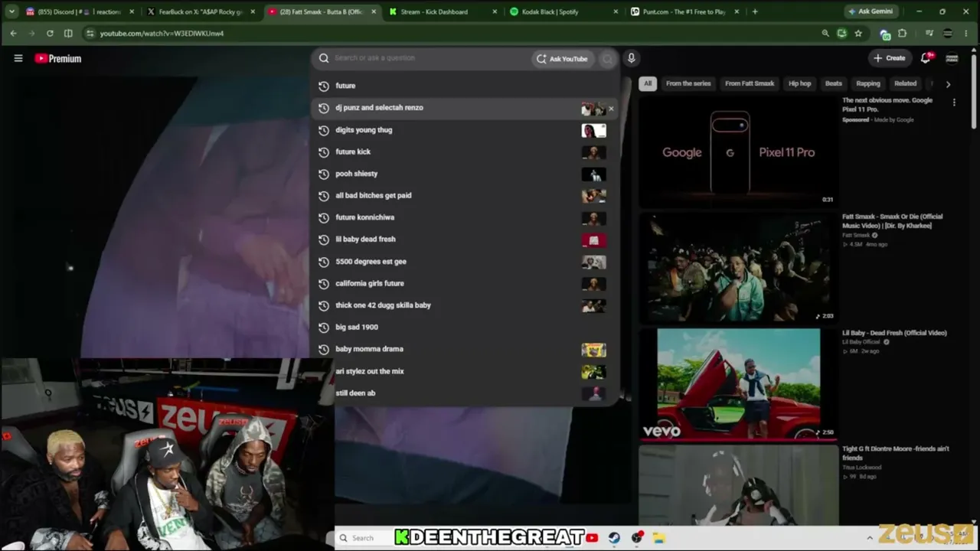Choose 'future konnichiwa' suggestion

pos(465,217)
